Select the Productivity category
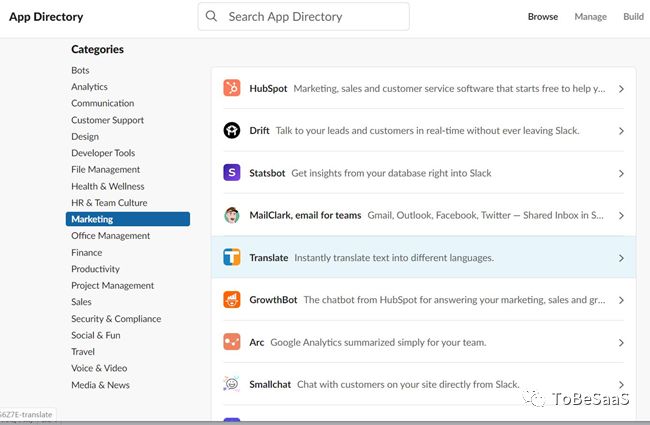The width and height of the screenshot is (650, 425). 95,269
